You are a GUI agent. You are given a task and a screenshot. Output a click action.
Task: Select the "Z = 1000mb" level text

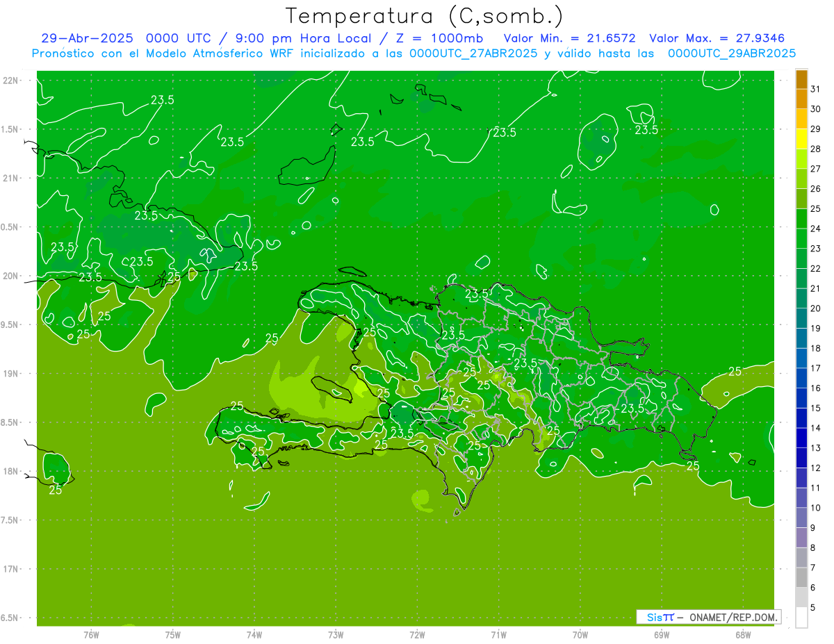point(439,38)
